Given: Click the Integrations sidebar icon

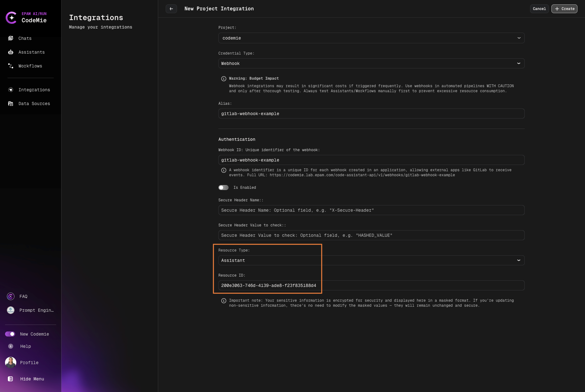Looking at the screenshot, I should 11,90.
